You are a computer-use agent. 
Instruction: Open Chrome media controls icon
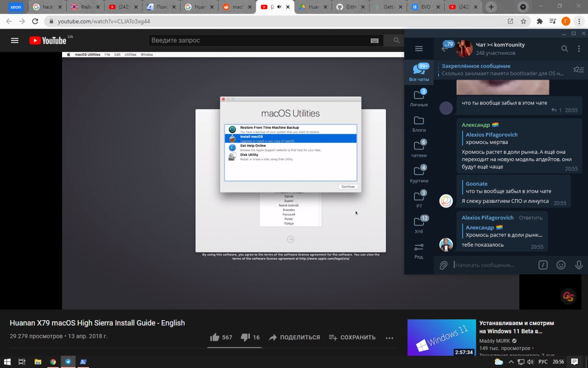tap(553, 21)
